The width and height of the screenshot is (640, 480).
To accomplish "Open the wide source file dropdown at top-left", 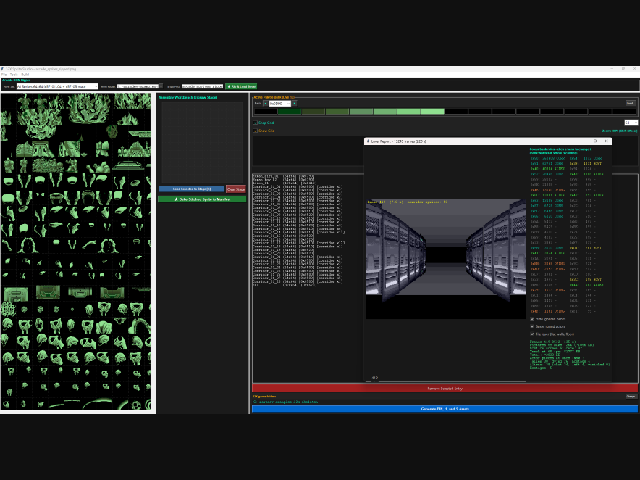I will point(57,87).
